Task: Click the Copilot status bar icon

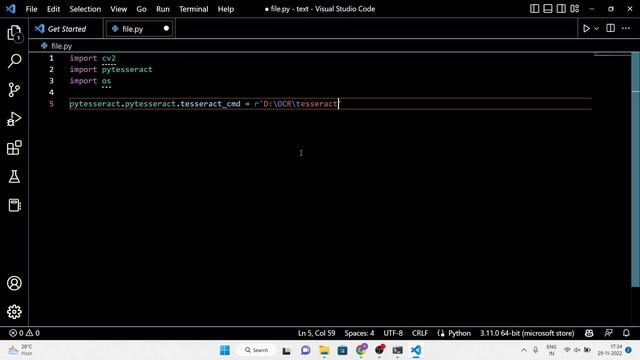Action: [589, 333]
